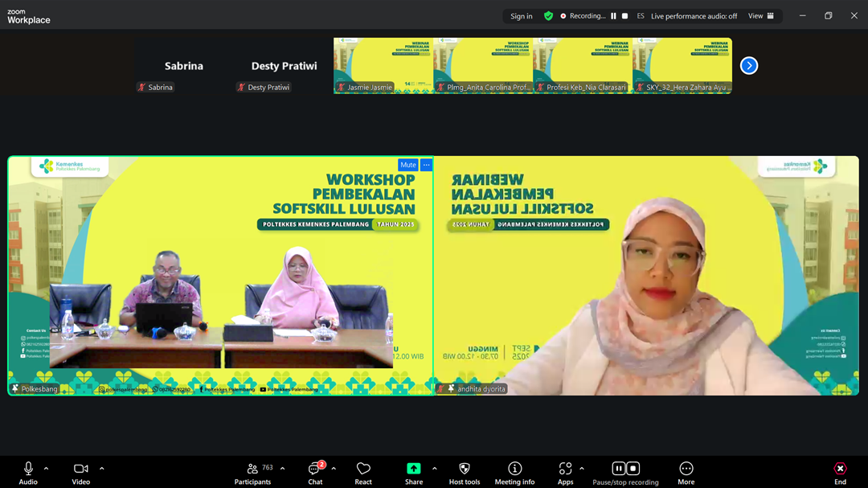Open the Apps menu icon

point(565,469)
